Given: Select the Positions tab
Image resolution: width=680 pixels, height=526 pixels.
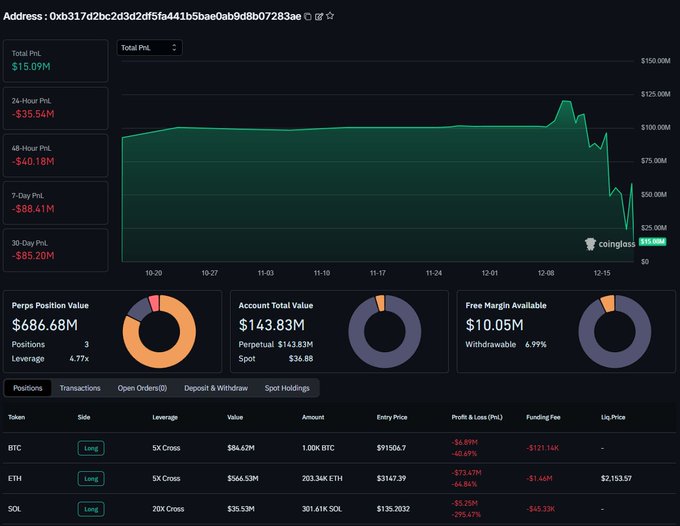Looking at the screenshot, I should pyautogui.click(x=27, y=388).
